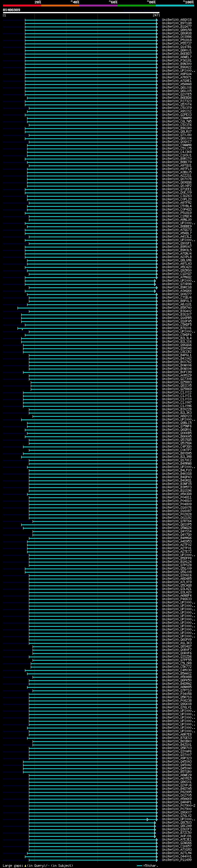
Task: Select hit UniRef100_B1Q477
Action: tap(177, 26)
